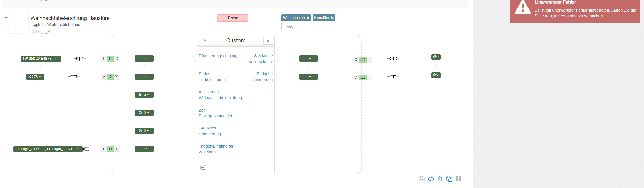This screenshot has width=644, height=188.
Task: Collapse the logic with the minus icon
Action: 6,17
